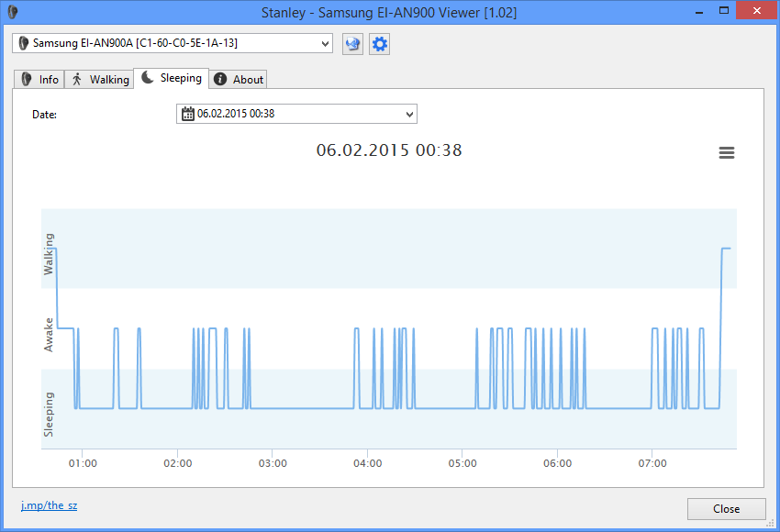Minimize the Stanley viewer window
Viewport: 780px width, 532px height.
tap(699, 11)
